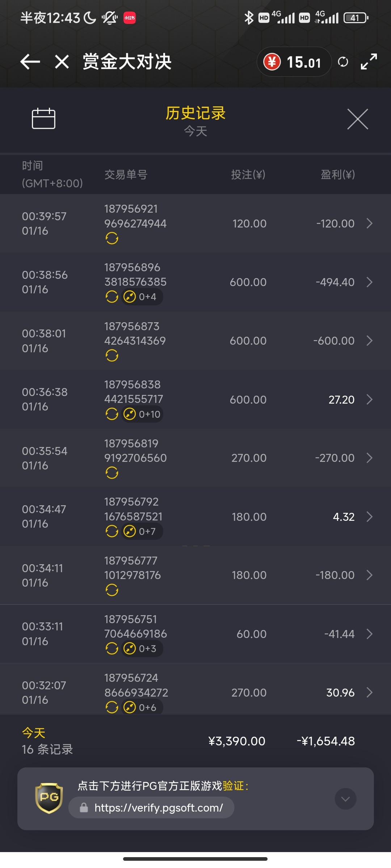Close the game with header X icon

[62, 62]
